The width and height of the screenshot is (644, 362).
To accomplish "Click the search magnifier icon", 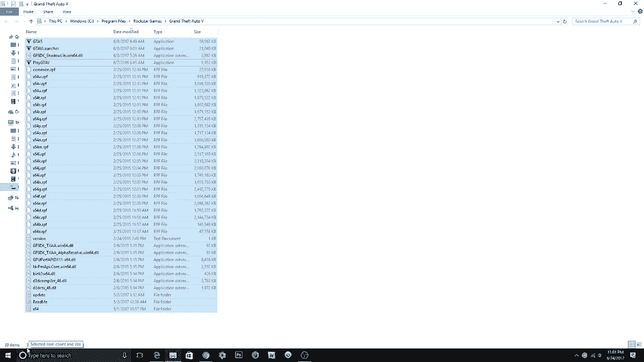I will coord(635,21).
